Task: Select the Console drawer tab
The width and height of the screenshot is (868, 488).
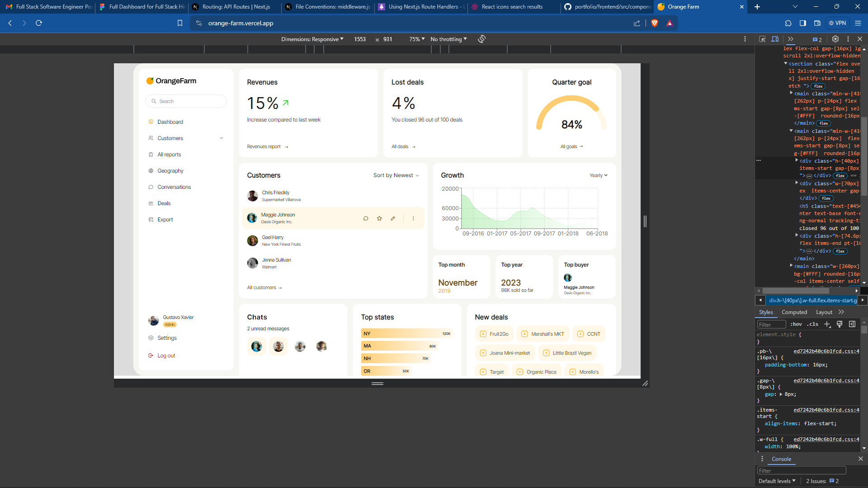Action: tap(781, 459)
